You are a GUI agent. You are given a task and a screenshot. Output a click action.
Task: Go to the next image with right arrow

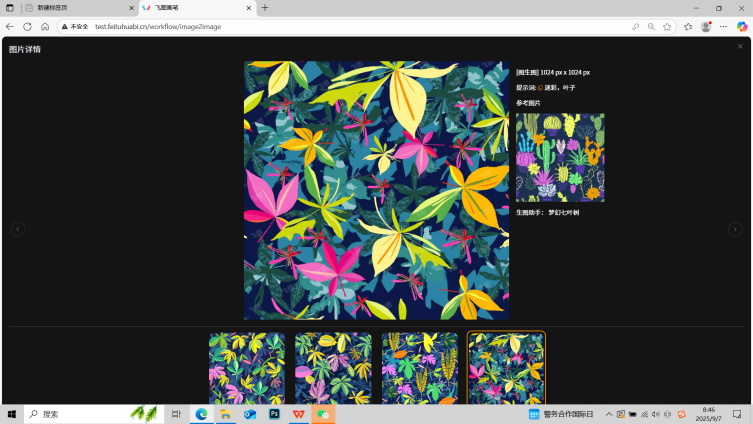tap(735, 229)
